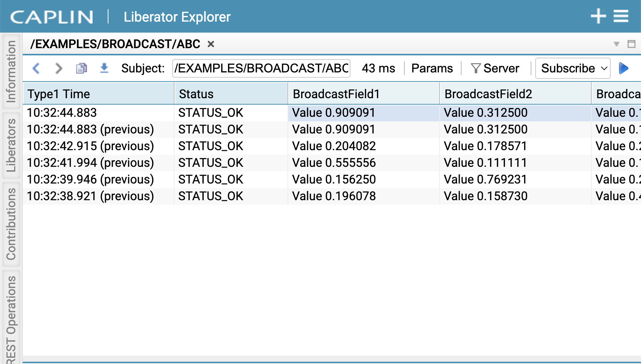The height and width of the screenshot is (364, 641).
Task: Open the hamburger menu icon
Action: [x=621, y=16]
